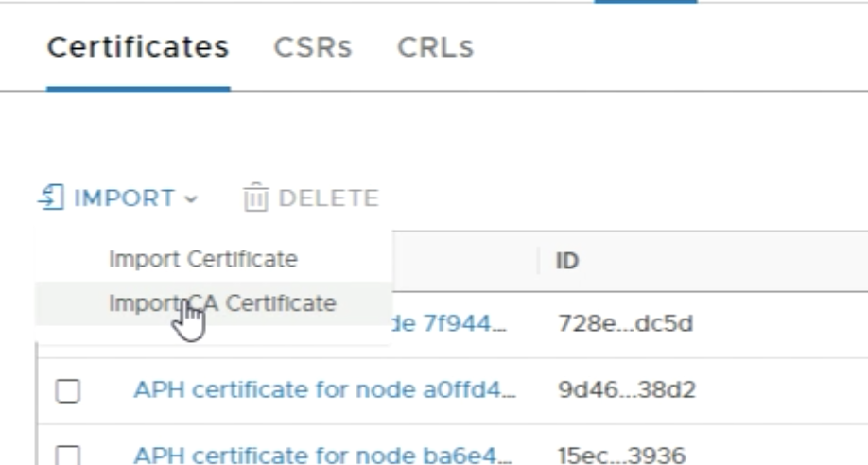This screenshot has width=868, height=465.
Task: Tick the checkbox for node a0ffd4 certificate
Action: tap(67, 391)
